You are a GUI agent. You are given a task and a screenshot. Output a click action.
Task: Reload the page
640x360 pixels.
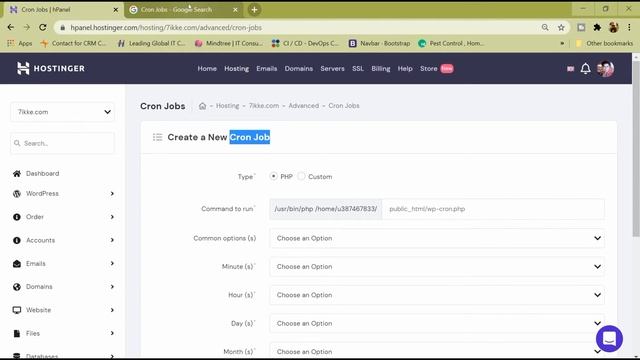[42, 27]
